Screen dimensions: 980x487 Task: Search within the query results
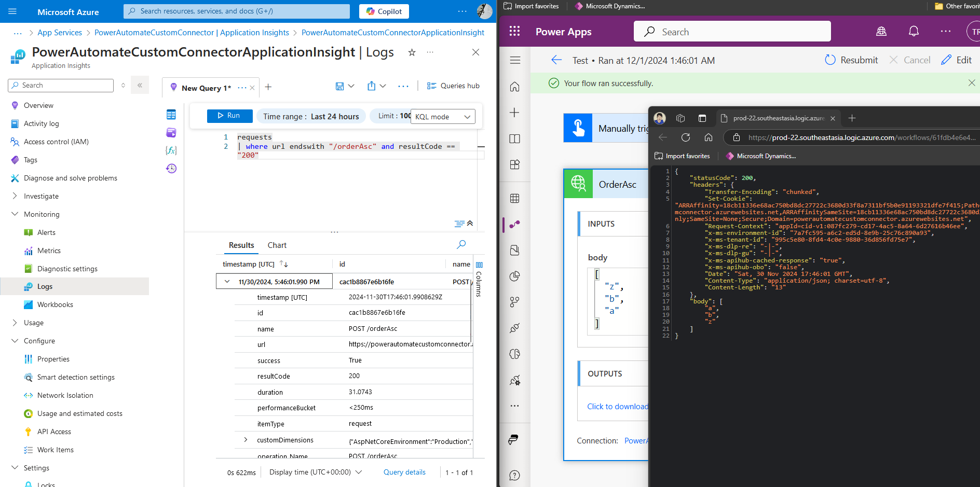tap(461, 244)
